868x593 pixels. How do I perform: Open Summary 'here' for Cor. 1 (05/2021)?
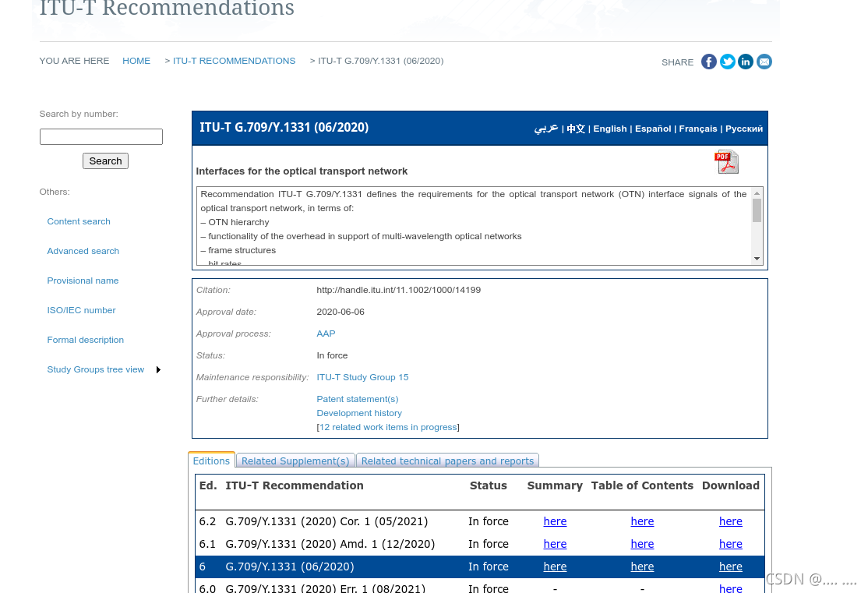pos(556,521)
